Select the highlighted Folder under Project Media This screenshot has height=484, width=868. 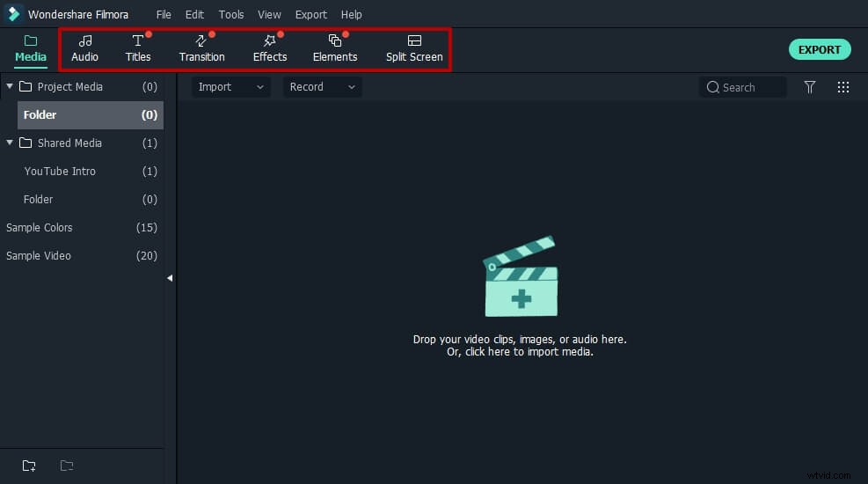(91, 114)
